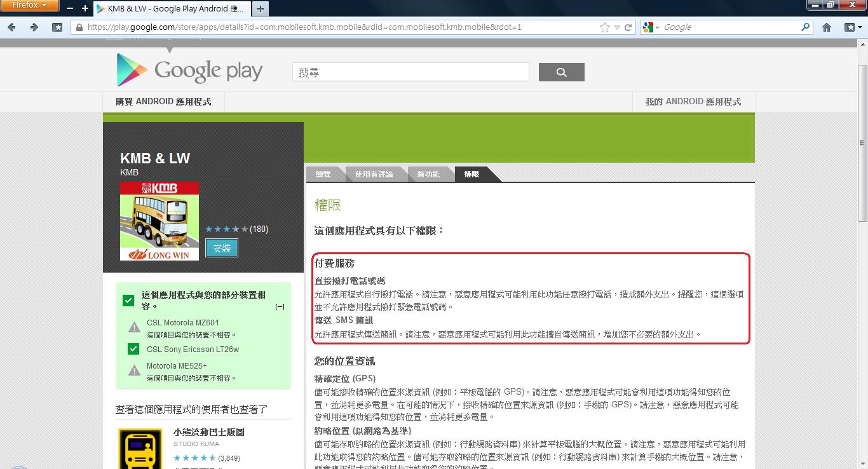Click the green checkmark beside CSL Sony Ericsson LT26w
Screen dimensions: 868x469
click(x=133, y=349)
